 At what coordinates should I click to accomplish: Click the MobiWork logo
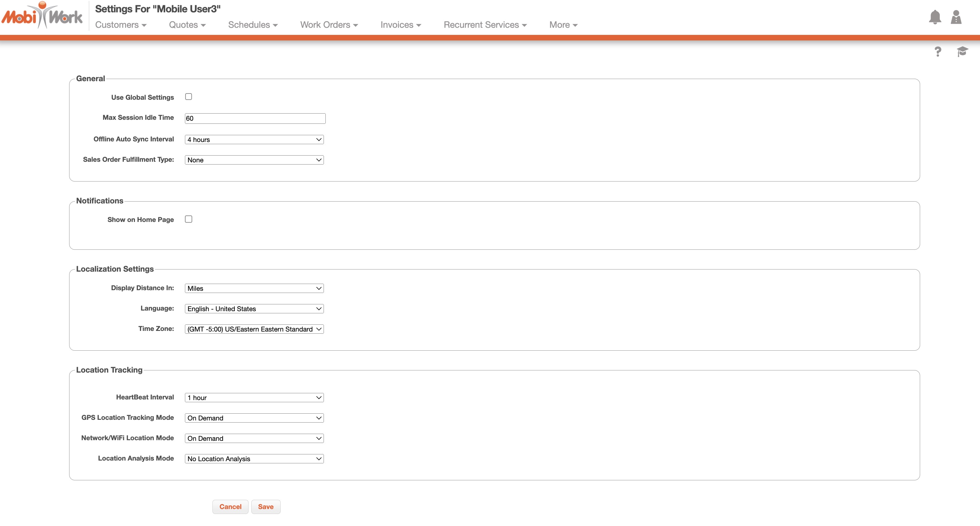click(42, 16)
